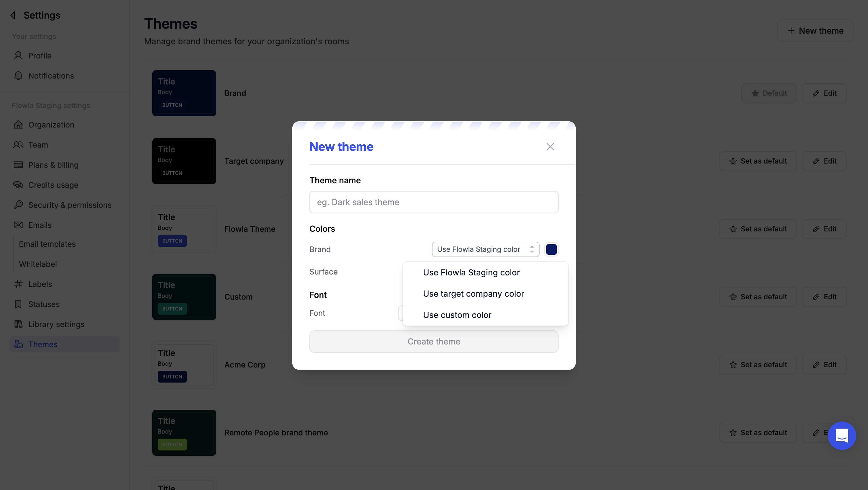Open Email templates subsection
This screenshot has height=490, width=868.
(x=47, y=244)
